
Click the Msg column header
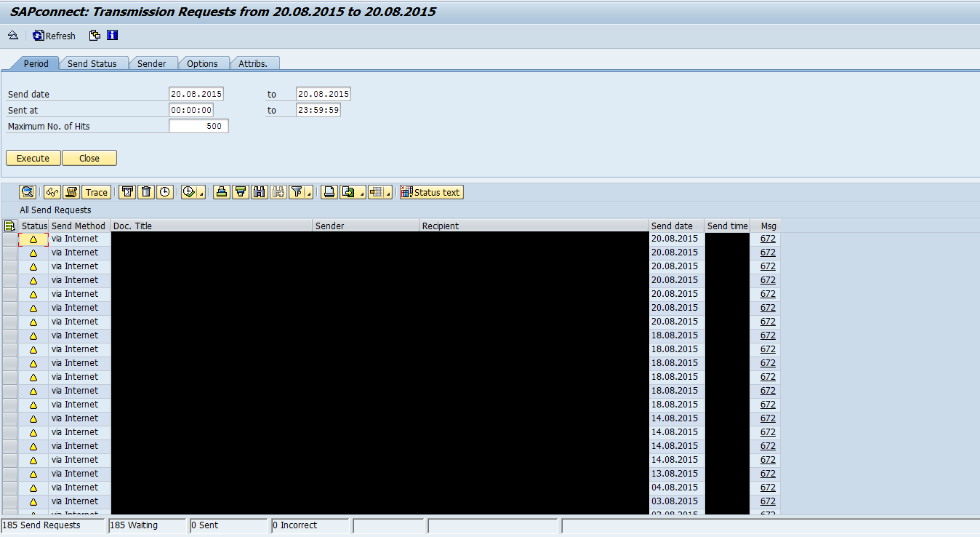click(x=766, y=226)
